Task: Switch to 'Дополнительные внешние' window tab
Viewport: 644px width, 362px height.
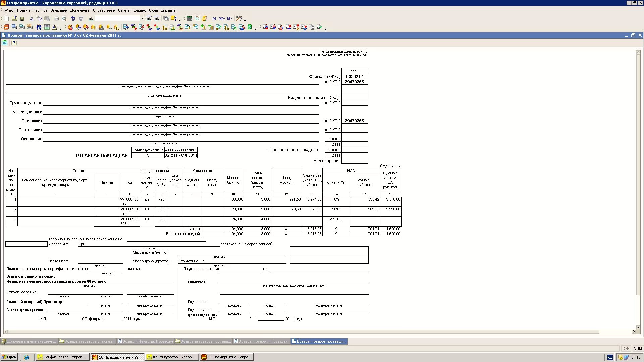Action: coord(29,341)
